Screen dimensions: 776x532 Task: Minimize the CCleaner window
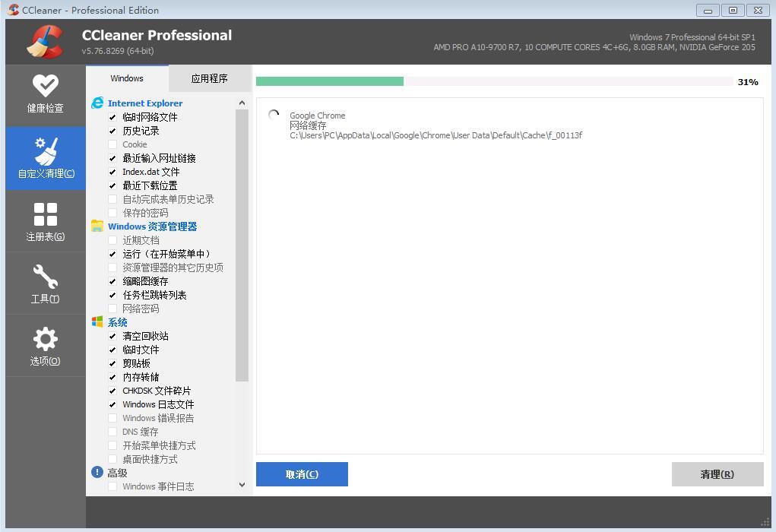[708, 10]
